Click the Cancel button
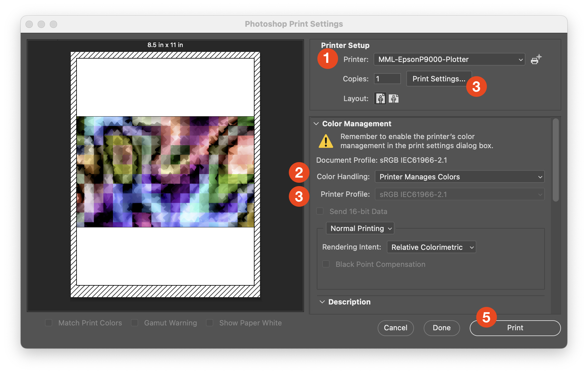 395,328
